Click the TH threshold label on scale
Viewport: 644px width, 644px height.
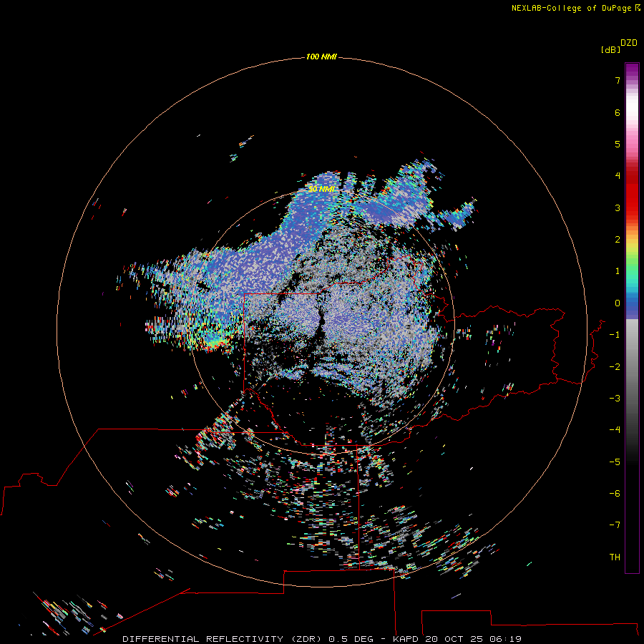(615, 557)
